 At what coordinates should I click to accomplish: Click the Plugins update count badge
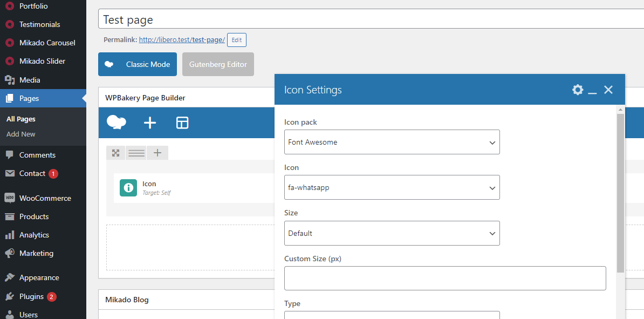[51, 297]
